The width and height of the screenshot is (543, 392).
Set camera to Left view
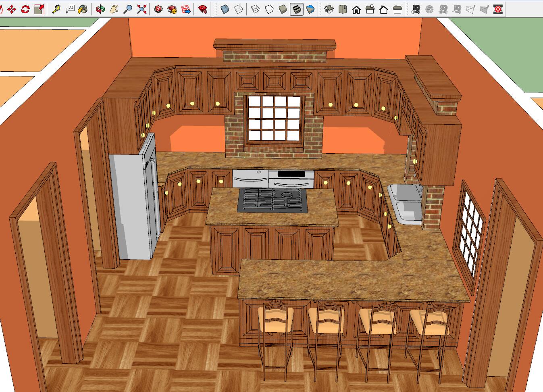pos(397,9)
